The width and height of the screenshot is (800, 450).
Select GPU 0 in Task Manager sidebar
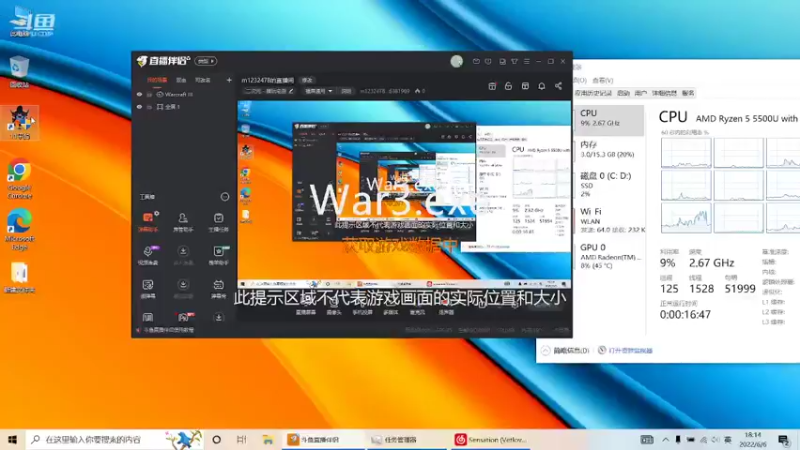click(609, 256)
